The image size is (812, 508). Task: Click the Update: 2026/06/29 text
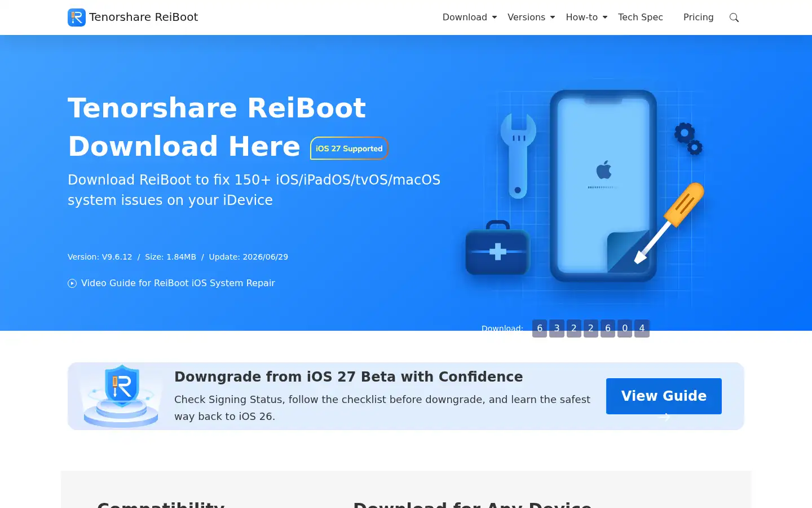coord(248,257)
